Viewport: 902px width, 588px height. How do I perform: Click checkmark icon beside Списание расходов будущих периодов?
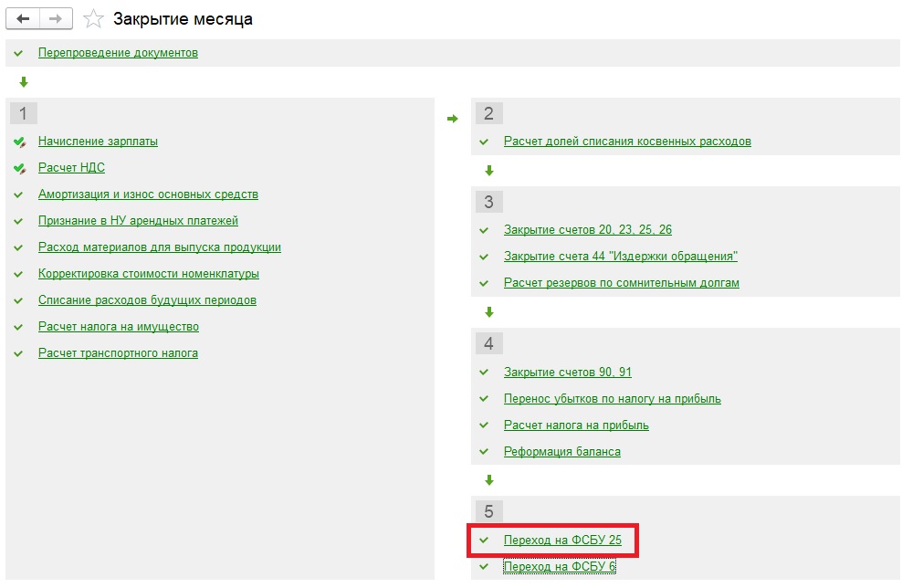point(18,300)
